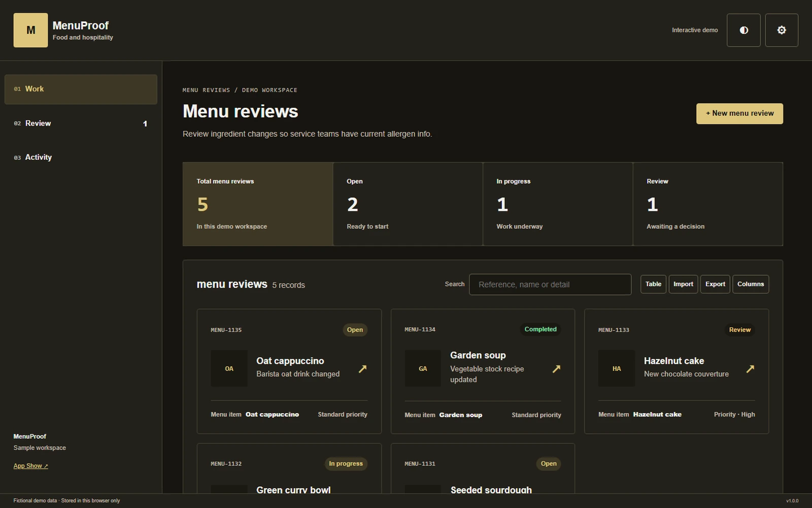Click the + New menu review button

[739, 113]
